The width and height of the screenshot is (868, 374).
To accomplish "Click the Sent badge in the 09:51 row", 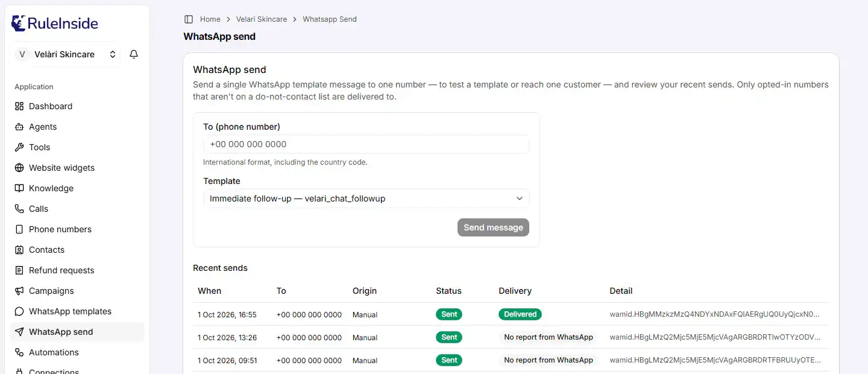I will coord(449,360).
